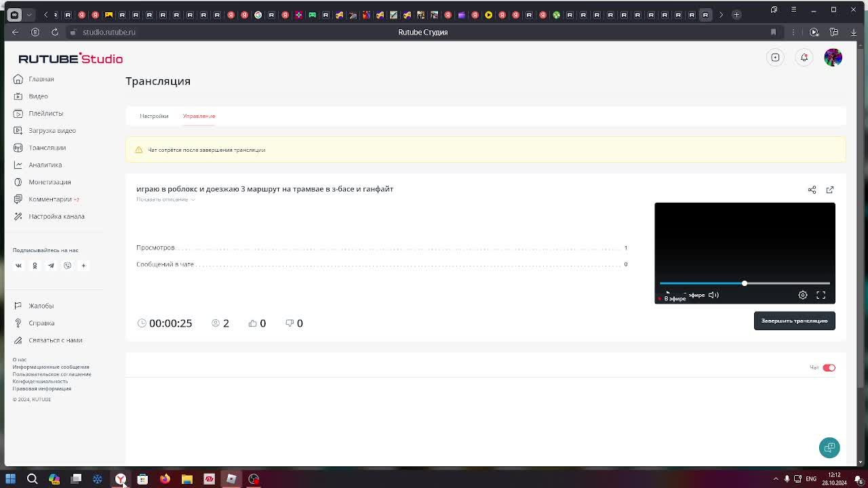Open Правовая информация link
The width and height of the screenshot is (868, 488).
pos(41,388)
